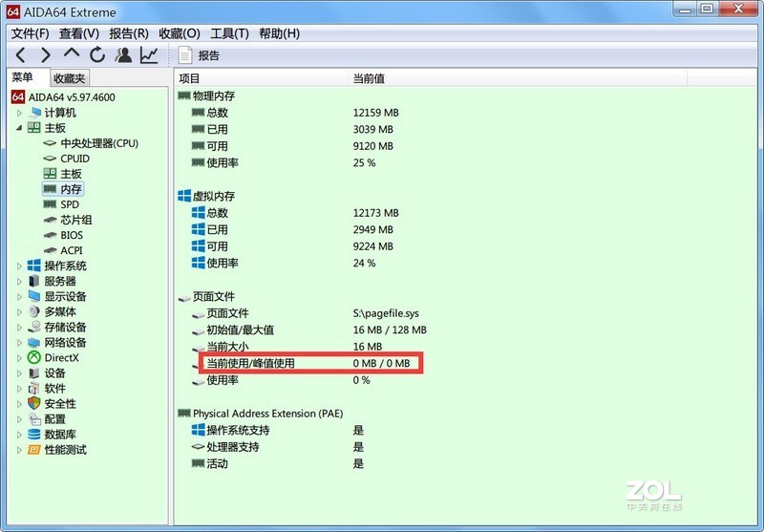764x532 pixels.
Task: Expand the 安全性 tree node
Action: click(x=19, y=404)
